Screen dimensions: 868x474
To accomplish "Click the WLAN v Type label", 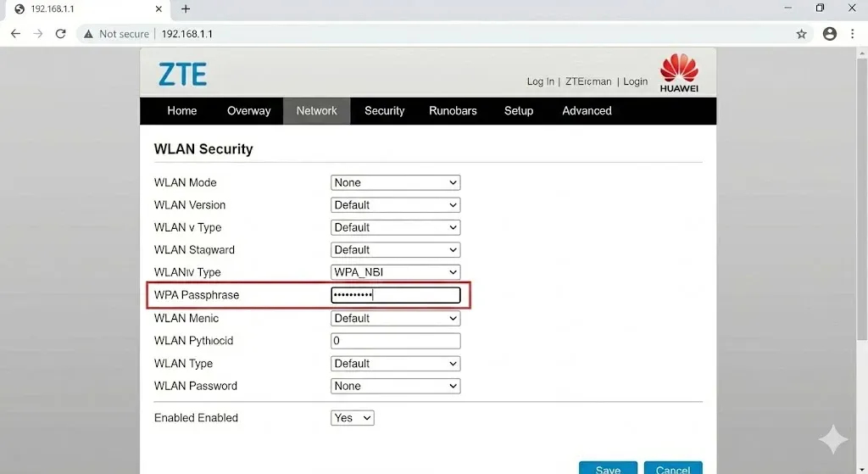I will (187, 227).
